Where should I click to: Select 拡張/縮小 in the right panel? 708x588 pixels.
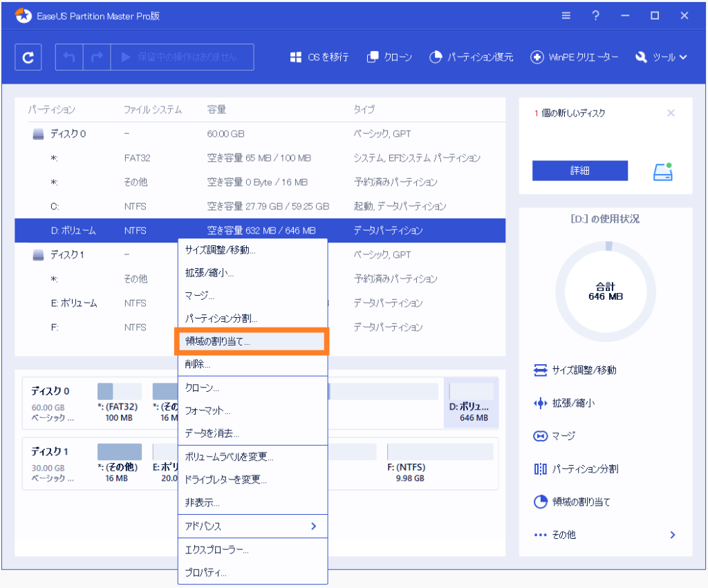[x=564, y=403]
